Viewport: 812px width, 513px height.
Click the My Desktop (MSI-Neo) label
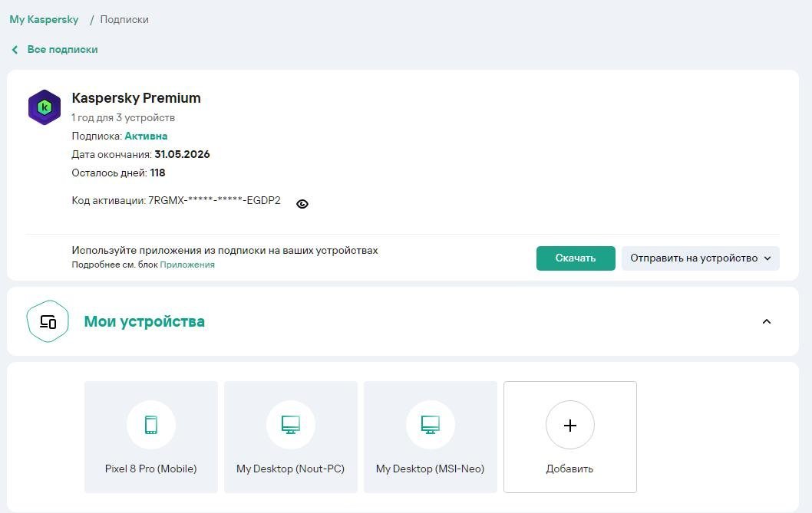tap(431, 469)
